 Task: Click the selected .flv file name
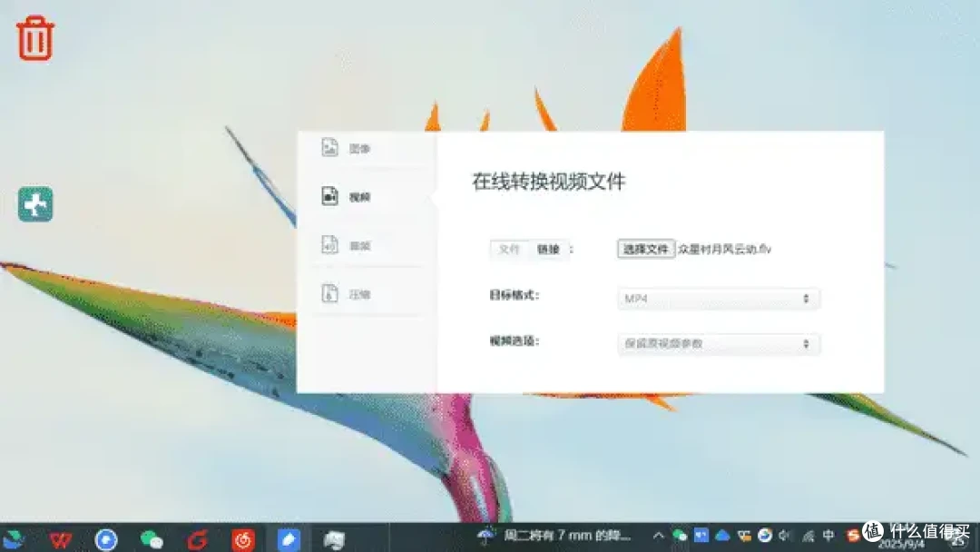pyautogui.click(x=724, y=249)
